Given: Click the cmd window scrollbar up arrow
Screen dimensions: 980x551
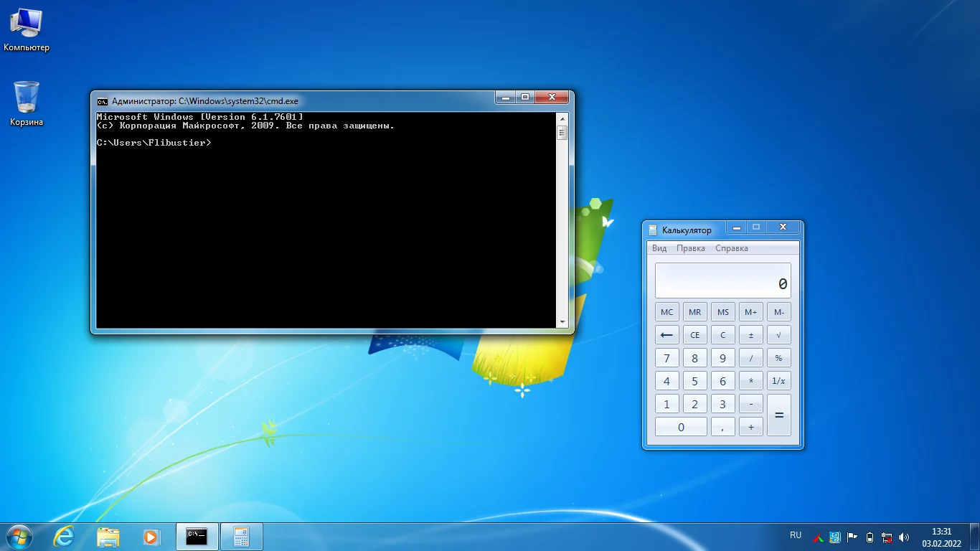Looking at the screenshot, I should (562, 118).
